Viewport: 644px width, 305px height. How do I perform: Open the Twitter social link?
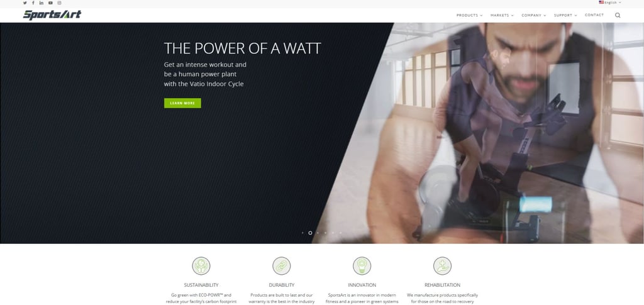[x=25, y=3]
